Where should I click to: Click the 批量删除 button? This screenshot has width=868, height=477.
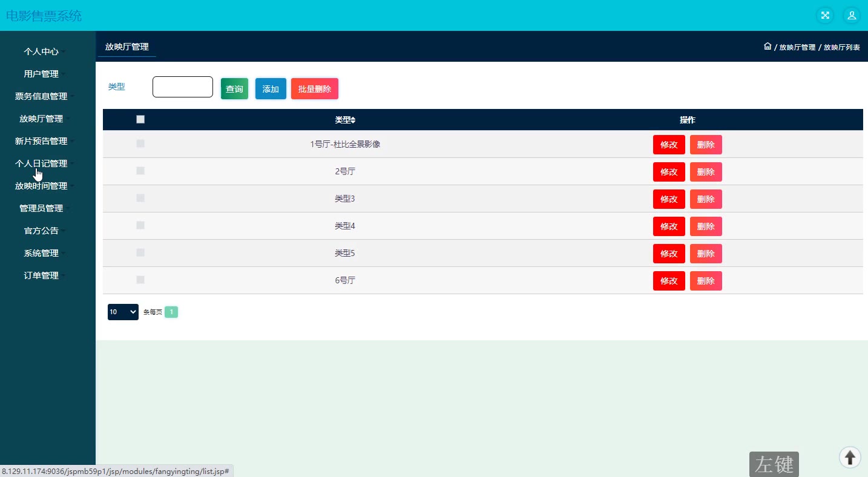(x=315, y=89)
